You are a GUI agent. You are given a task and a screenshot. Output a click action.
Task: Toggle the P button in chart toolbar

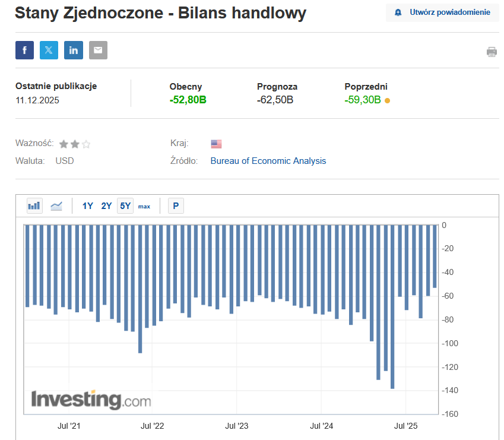click(176, 206)
